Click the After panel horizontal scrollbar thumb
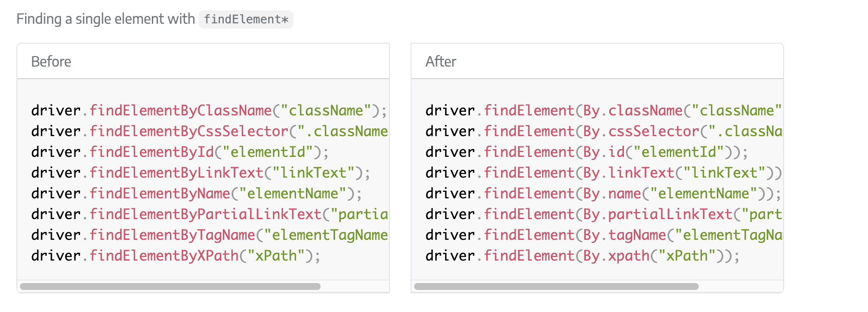Image resolution: width=868 pixels, height=312 pixels. pos(556,287)
